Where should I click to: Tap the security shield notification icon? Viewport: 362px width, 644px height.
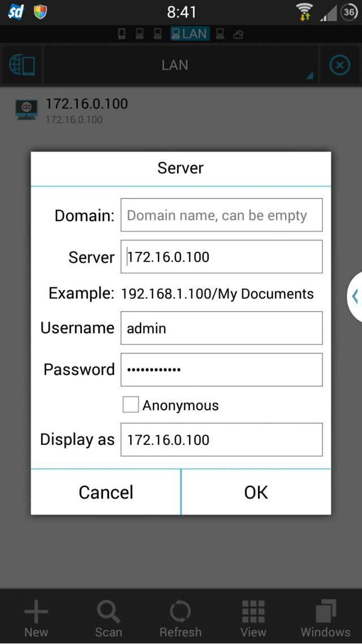(40, 12)
